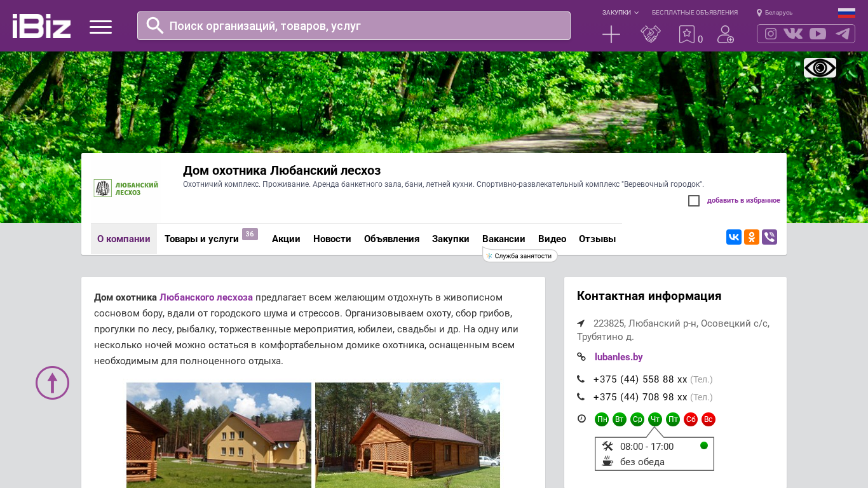
Task: Click the address text 223825, Любанский р-н
Action: tap(674, 330)
